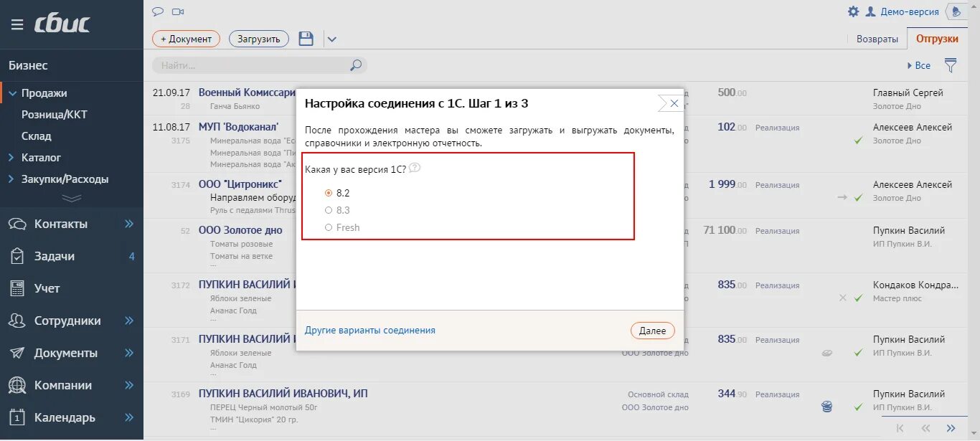
Task: Start a video call via camera icon
Action: 179,11
